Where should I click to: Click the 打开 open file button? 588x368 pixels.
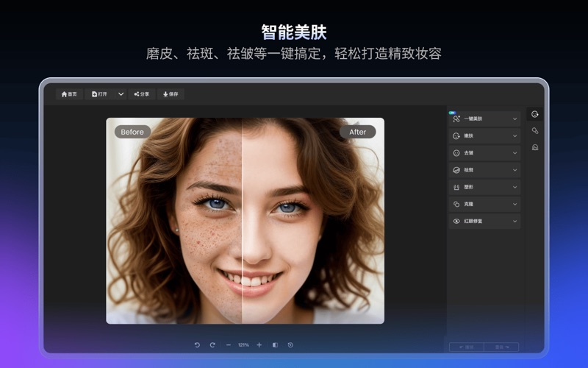(99, 94)
